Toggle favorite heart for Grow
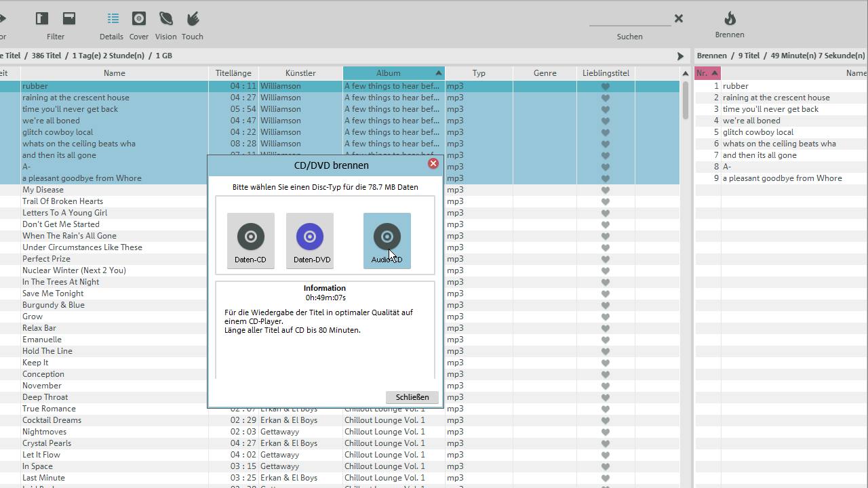Viewport: 868px width, 488px height. tap(606, 317)
